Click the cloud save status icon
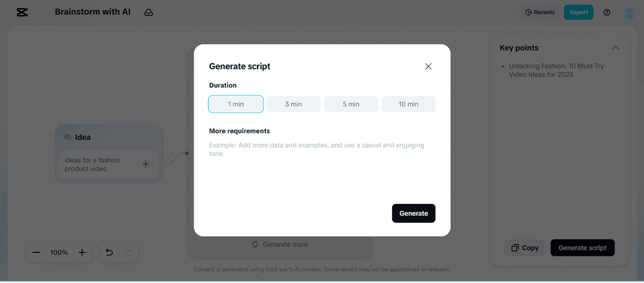Viewport: 644px width, 283px height. 148,12
